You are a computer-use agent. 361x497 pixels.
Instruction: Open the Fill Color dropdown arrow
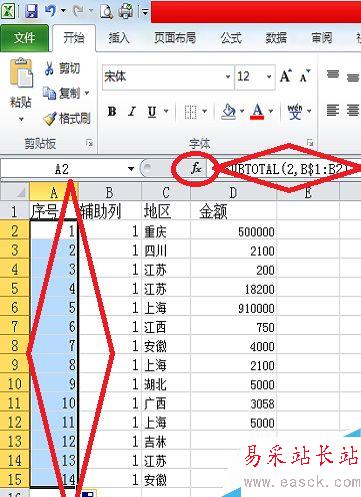tap(242, 111)
